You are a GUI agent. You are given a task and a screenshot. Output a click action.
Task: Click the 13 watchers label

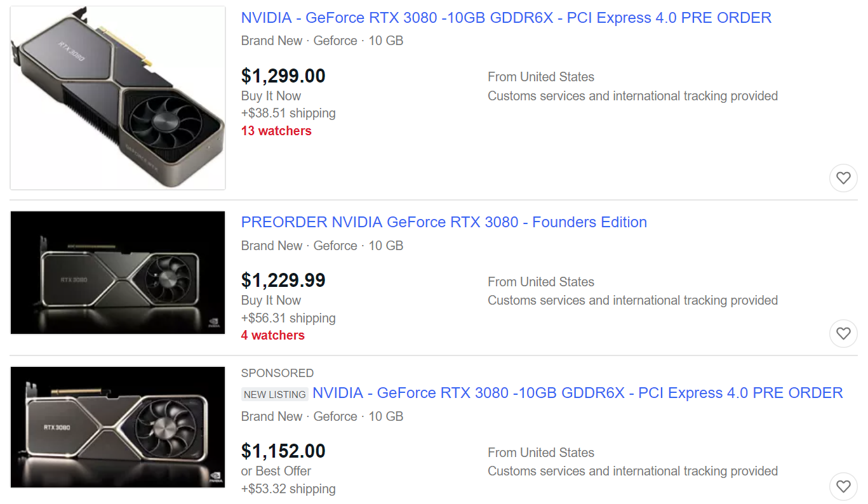pos(276,131)
